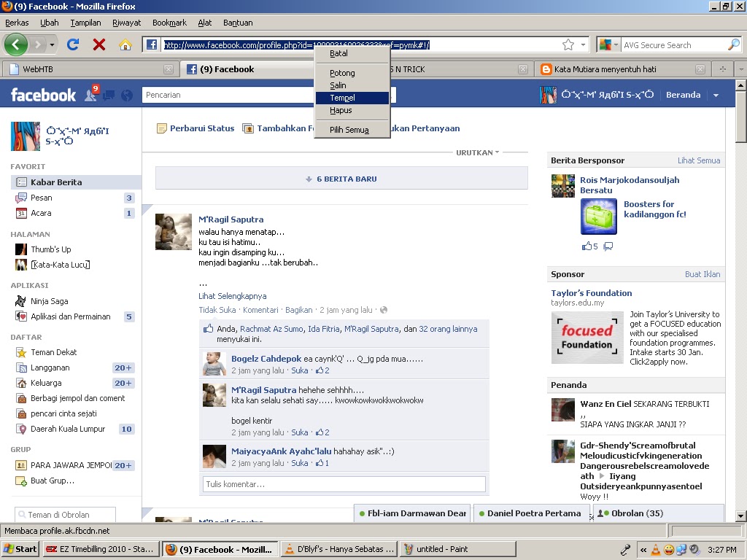Open Kabar Berita news feed icon

point(21,182)
